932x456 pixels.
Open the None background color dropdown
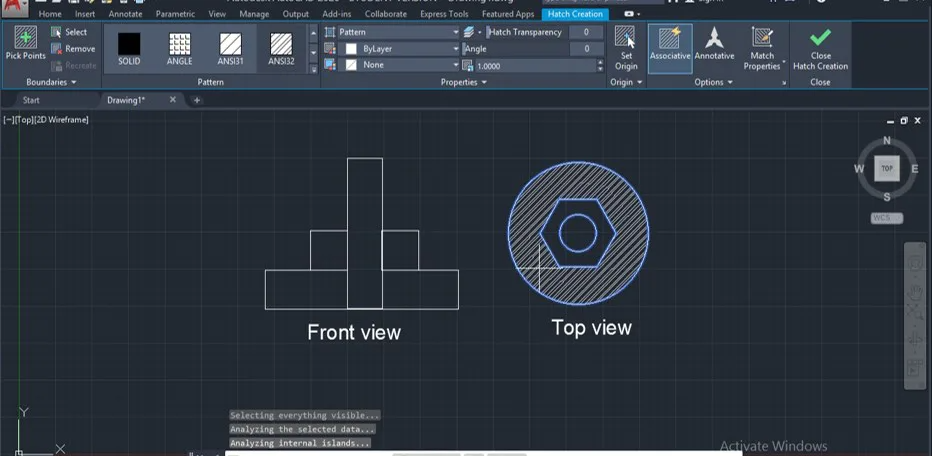click(x=456, y=65)
